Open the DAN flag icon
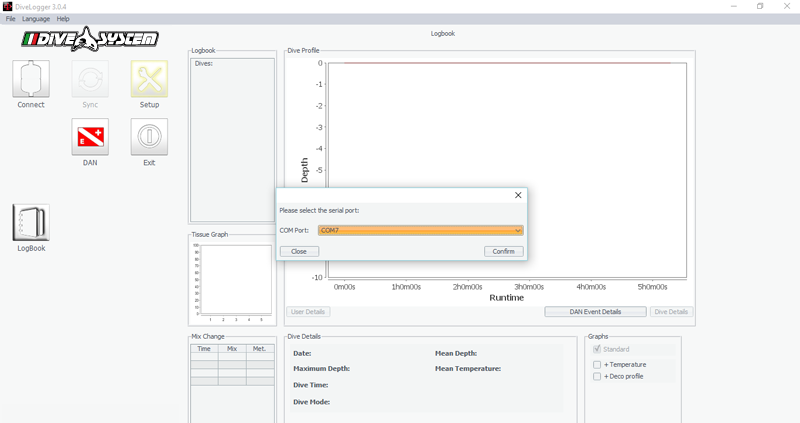Viewport: 800px width, 423px height. pos(90,137)
